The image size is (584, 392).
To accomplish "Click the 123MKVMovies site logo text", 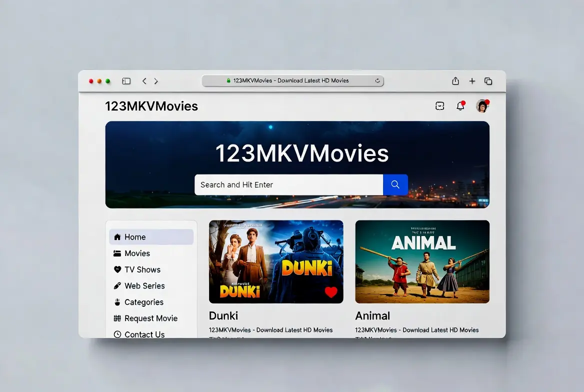I will (151, 106).
